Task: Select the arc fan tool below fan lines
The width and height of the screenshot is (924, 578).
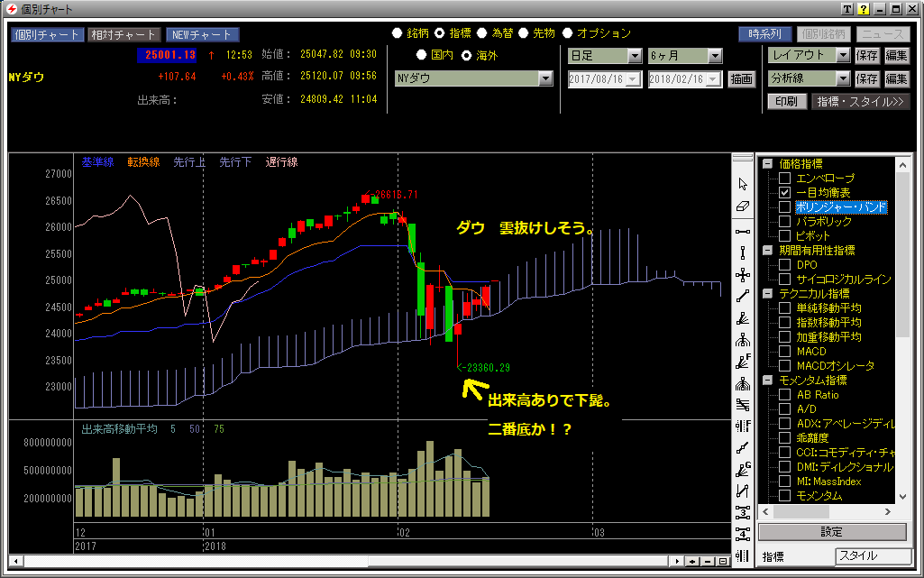Action: (x=743, y=340)
